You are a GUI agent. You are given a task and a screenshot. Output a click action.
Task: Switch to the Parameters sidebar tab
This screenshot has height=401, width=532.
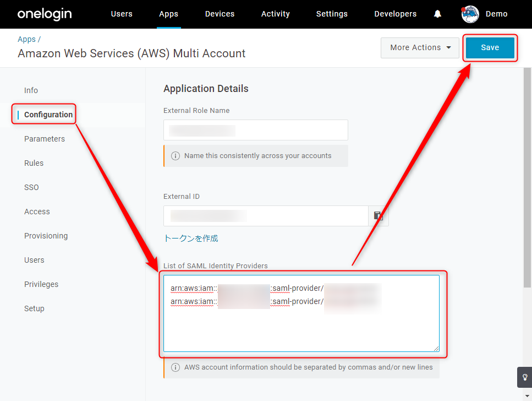pyautogui.click(x=45, y=139)
